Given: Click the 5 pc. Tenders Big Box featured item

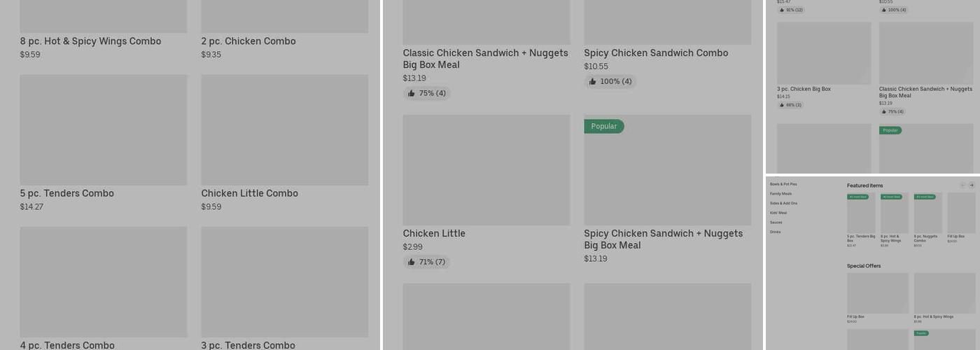Looking at the screenshot, I should [x=861, y=213].
